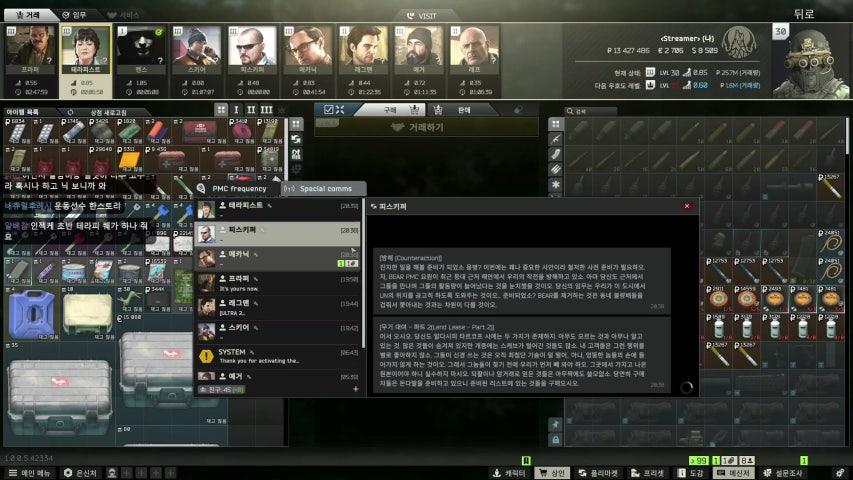Screen dimensions: 853x480
Task: Filter items by loyalty level III
Action: (x=267, y=109)
